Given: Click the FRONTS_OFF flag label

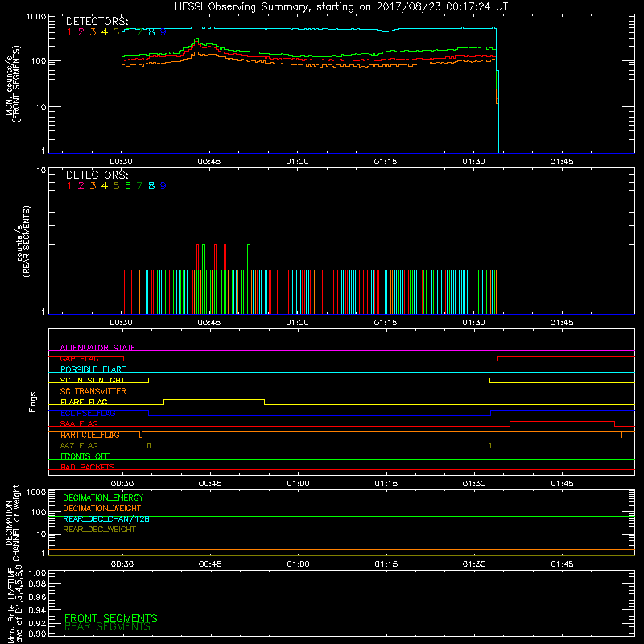Looking at the screenshot, I should point(85,456).
